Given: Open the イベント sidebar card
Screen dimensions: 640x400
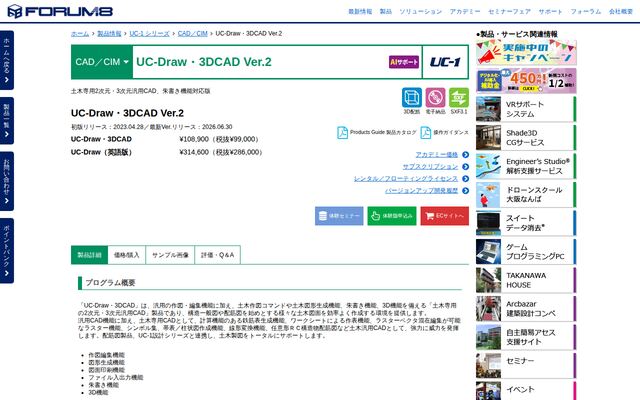Looking at the screenshot, I should click(x=526, y=391).
